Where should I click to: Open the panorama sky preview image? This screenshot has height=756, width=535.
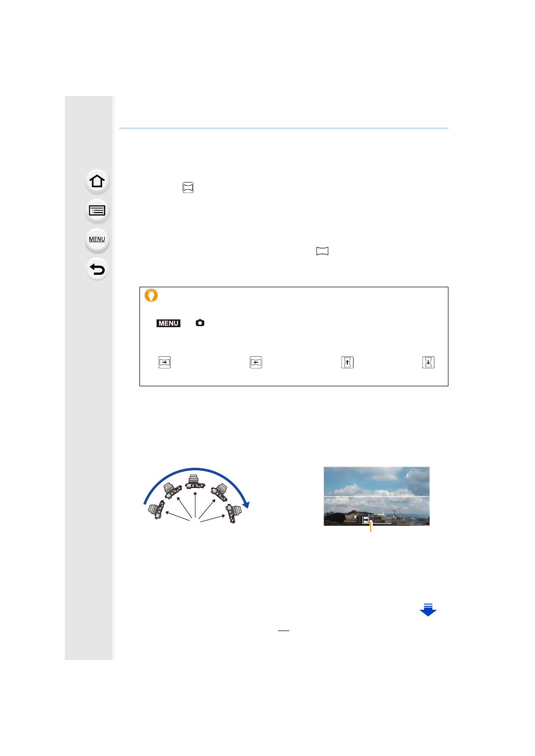[x=377, y=496]
